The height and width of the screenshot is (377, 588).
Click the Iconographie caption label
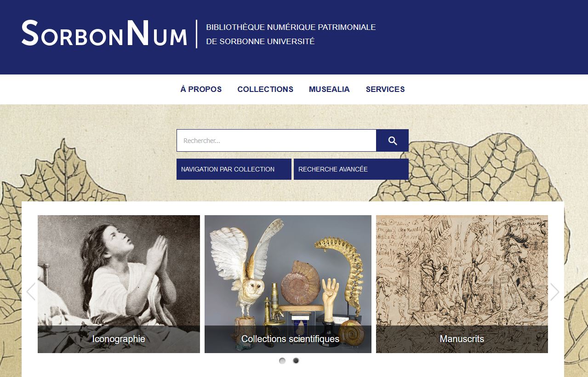point(119,339)
